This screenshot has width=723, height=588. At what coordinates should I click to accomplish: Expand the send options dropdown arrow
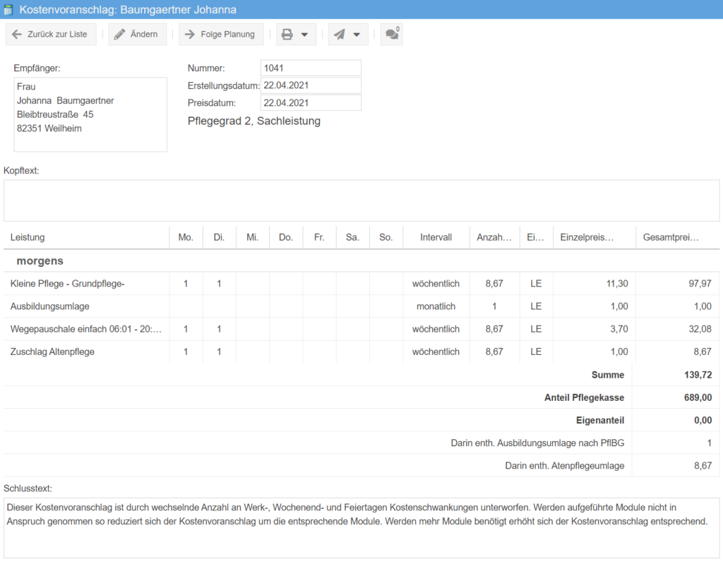click(357, 35)
